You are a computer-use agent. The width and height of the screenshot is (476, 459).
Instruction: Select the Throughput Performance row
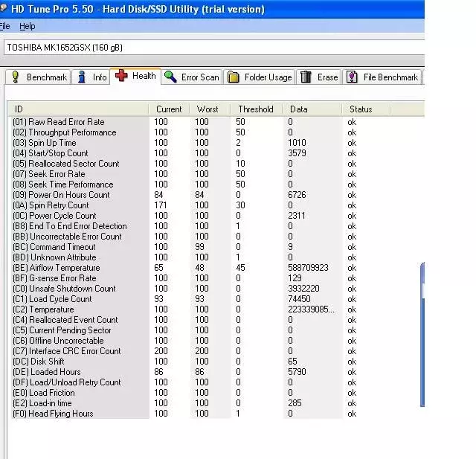click(185, 132)
